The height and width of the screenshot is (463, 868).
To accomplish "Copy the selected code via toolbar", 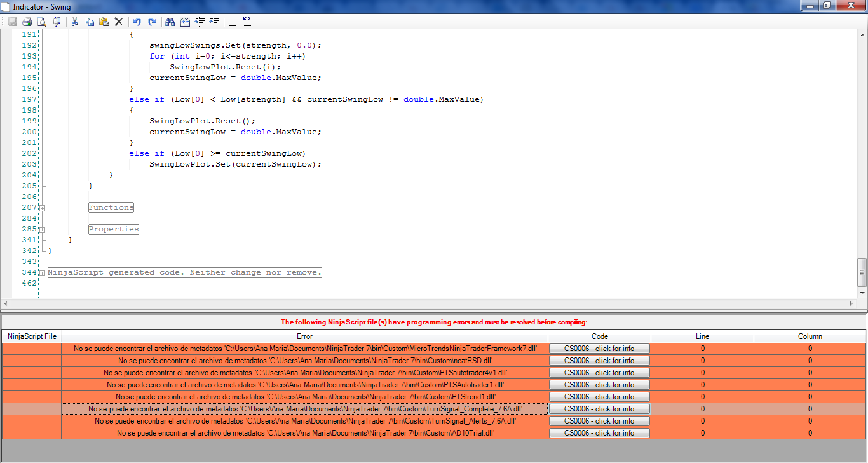I will click(89, 22).
